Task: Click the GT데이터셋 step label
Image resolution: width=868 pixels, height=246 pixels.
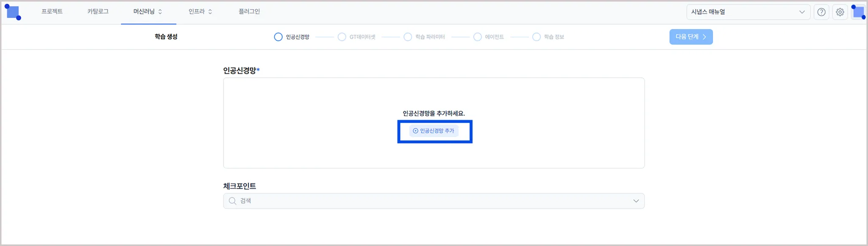Action: [362, 37]
